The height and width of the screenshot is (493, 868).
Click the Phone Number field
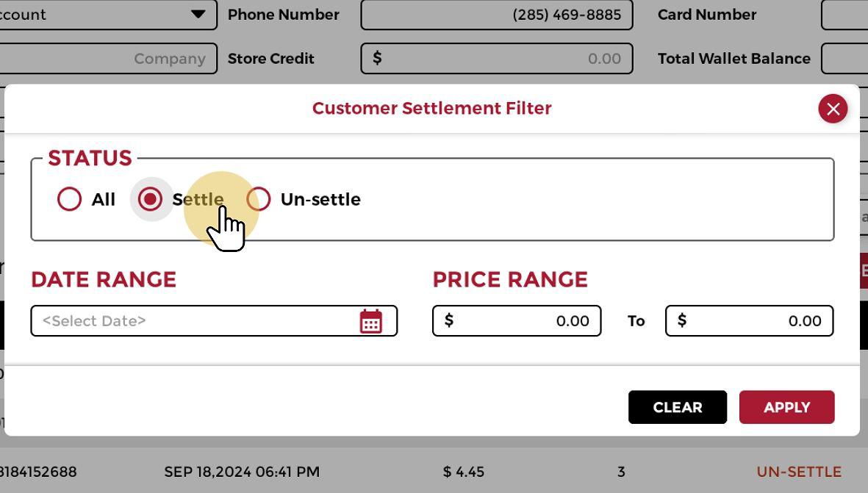click(496, 15)
